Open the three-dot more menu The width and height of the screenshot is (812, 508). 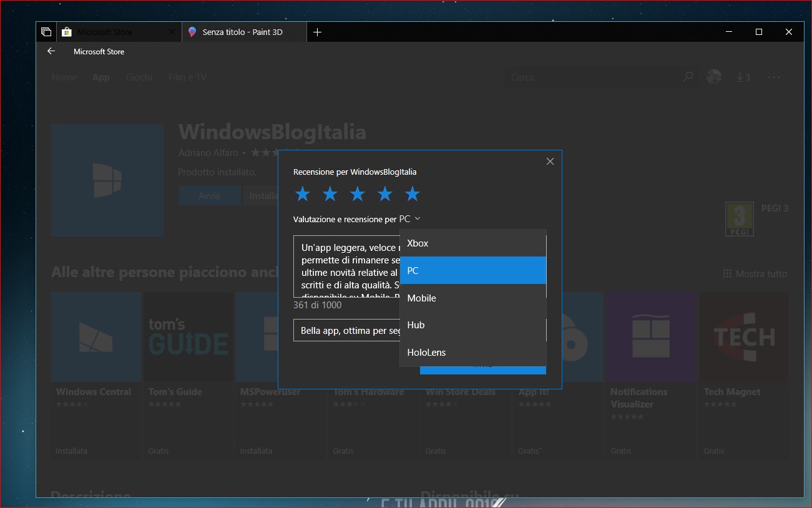[x=774, y=77]
